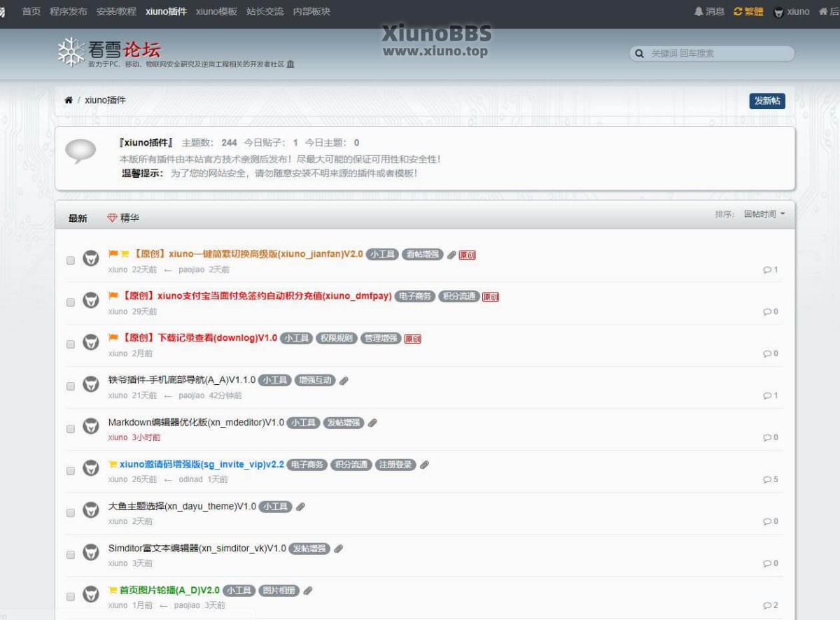
Task: Click the 权限规则 tag
Action: 336,339
